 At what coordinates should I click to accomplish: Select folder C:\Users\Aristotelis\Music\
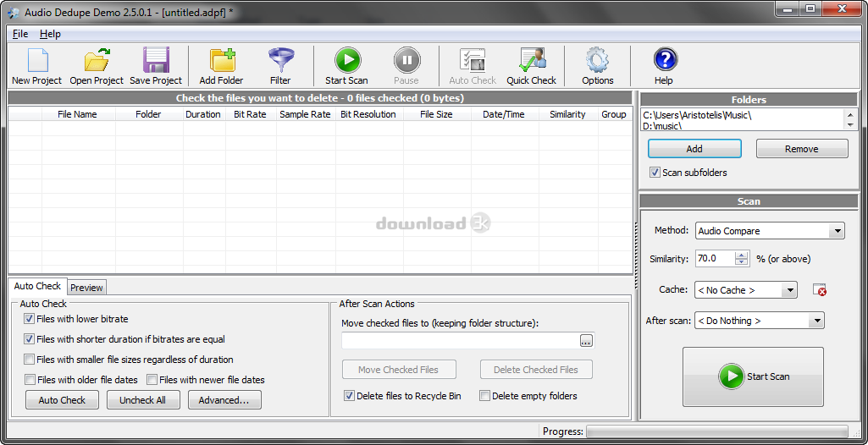click(x=698, y=116)
